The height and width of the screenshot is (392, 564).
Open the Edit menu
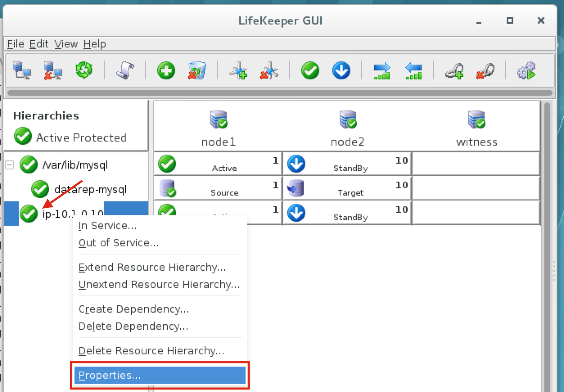click(39, 44)
